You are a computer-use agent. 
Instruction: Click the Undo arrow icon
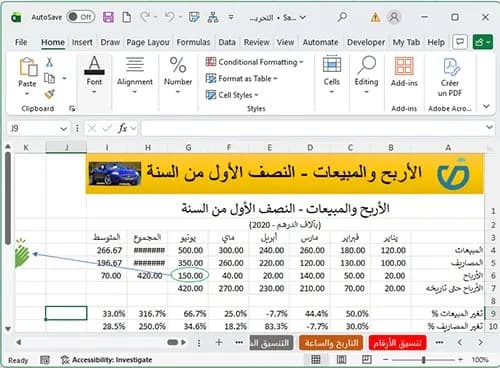point(170,17)
